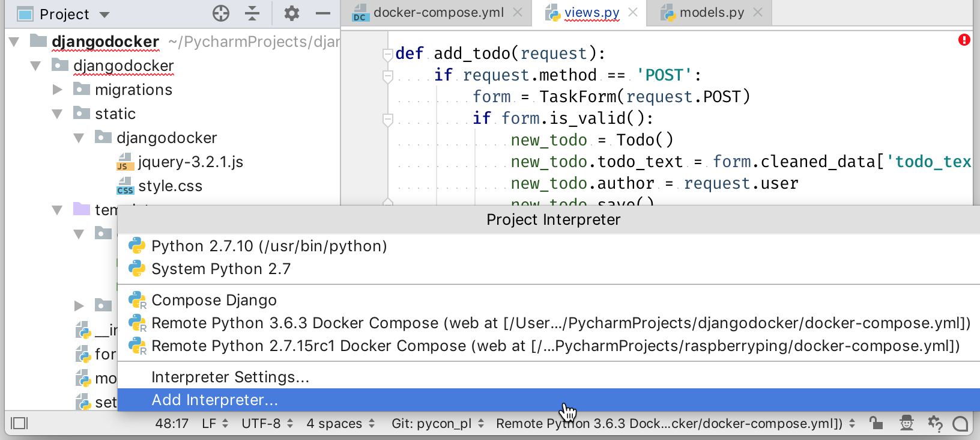
Task: Toggle the read-only lock icon
Action: click(x=877, y=423)
